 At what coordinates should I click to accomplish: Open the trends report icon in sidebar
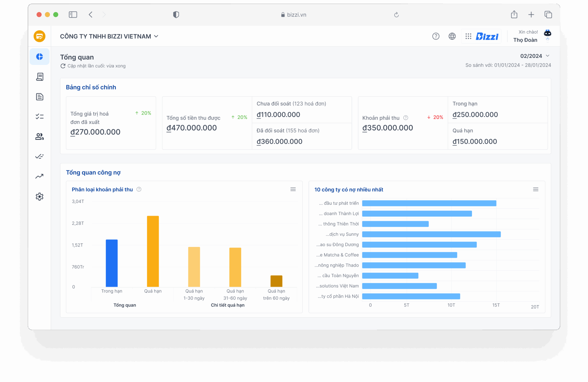40,176
